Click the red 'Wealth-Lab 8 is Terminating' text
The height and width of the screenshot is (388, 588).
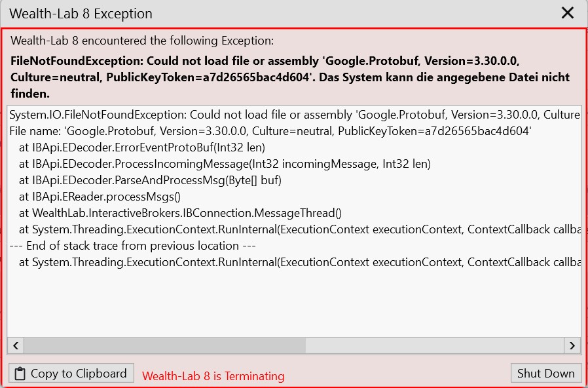(213, 376)
